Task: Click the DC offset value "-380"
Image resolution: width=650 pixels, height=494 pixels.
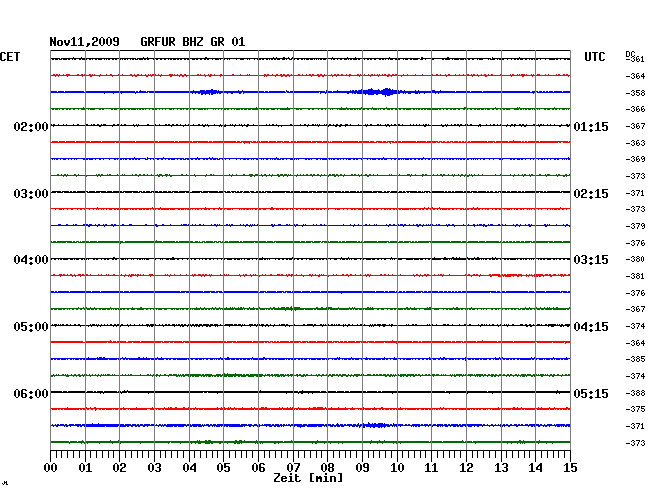Action: (635, 259)
